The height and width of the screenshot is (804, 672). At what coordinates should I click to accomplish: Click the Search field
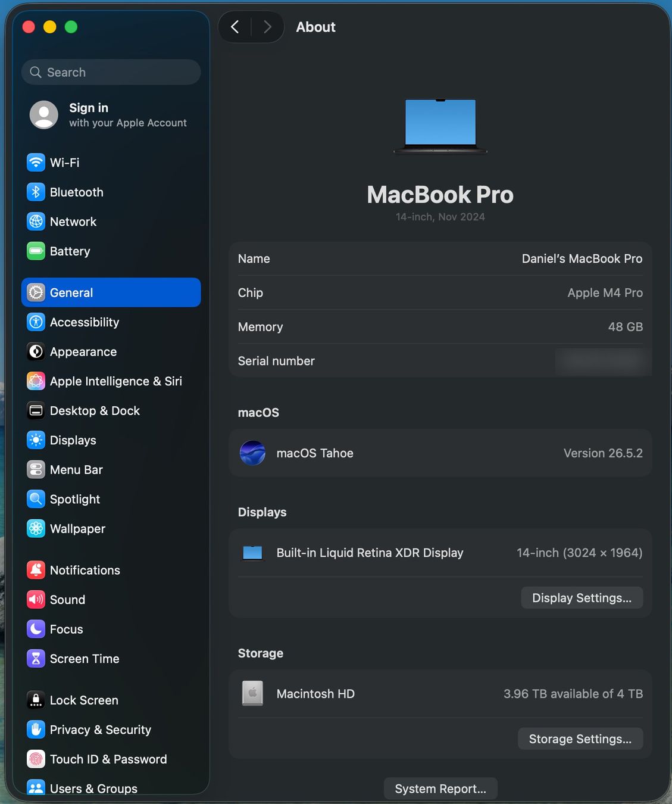pyautogui.click(x=111, y=72)
